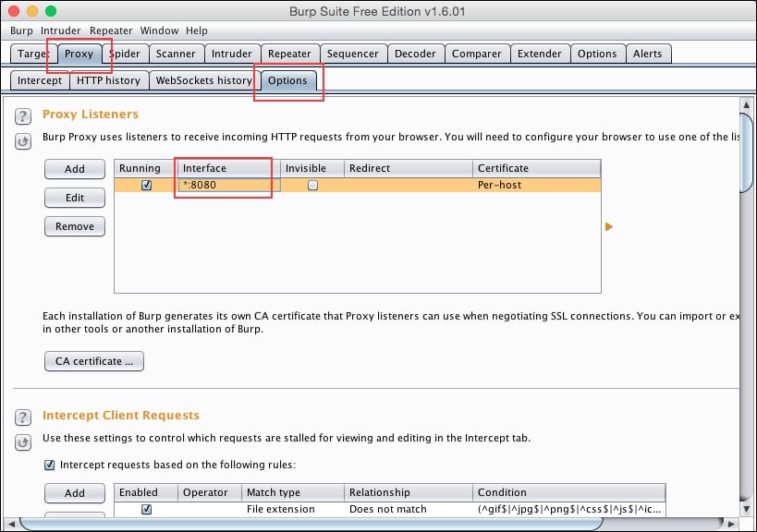Open the Burp menu
Viewport: 757px width, 532px height.
click(x=20, y=30)
